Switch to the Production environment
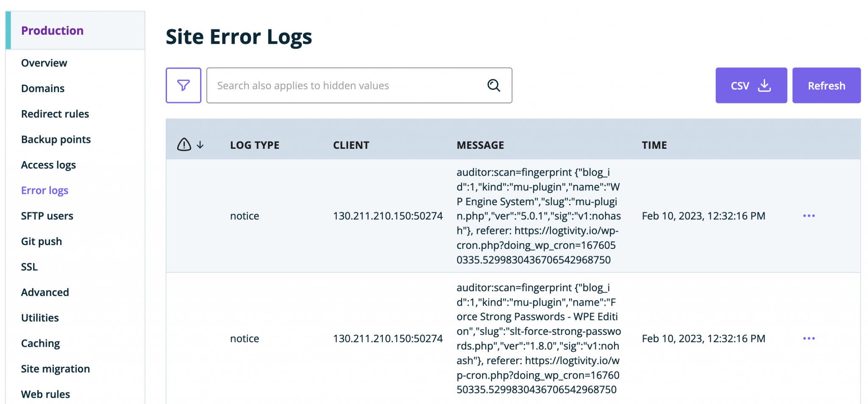 click(53, 30)
